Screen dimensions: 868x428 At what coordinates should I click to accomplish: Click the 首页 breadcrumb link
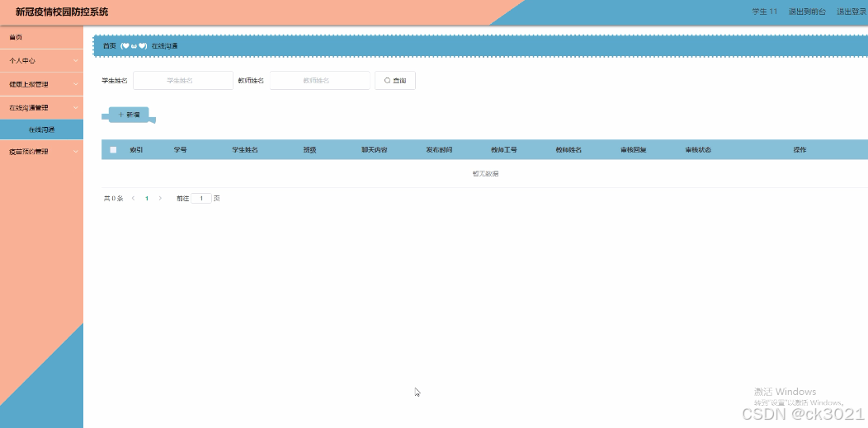pyautogui.click(x=110, y=46)
